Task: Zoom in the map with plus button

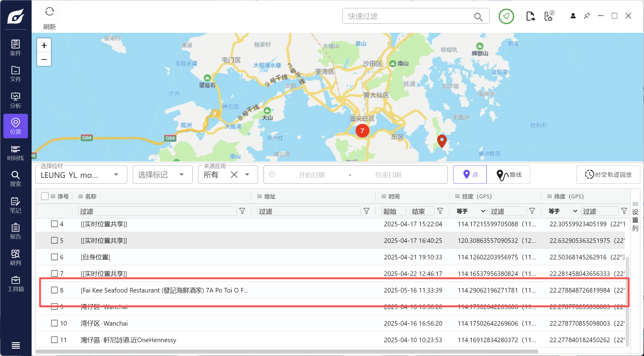Action: (44, 45)
